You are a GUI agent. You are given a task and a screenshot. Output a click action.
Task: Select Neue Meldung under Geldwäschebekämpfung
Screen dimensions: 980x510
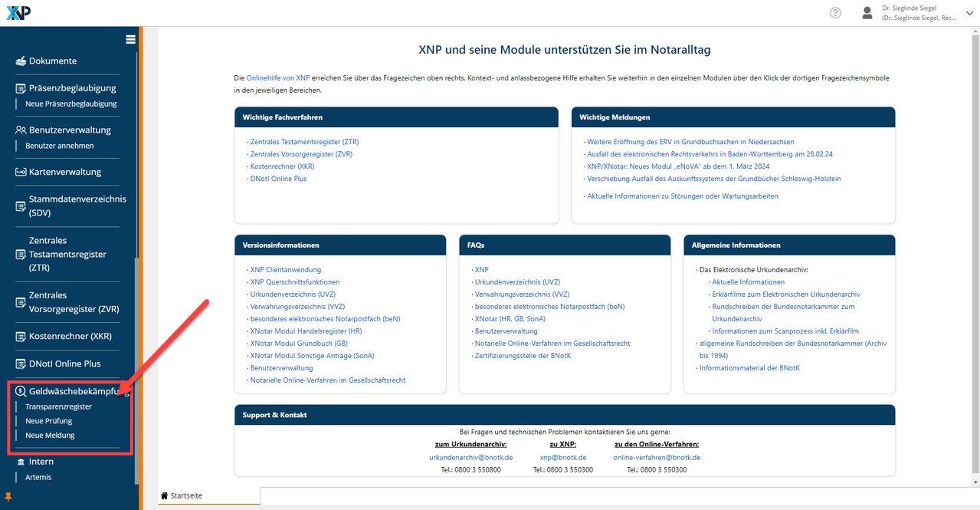[50, 435]
